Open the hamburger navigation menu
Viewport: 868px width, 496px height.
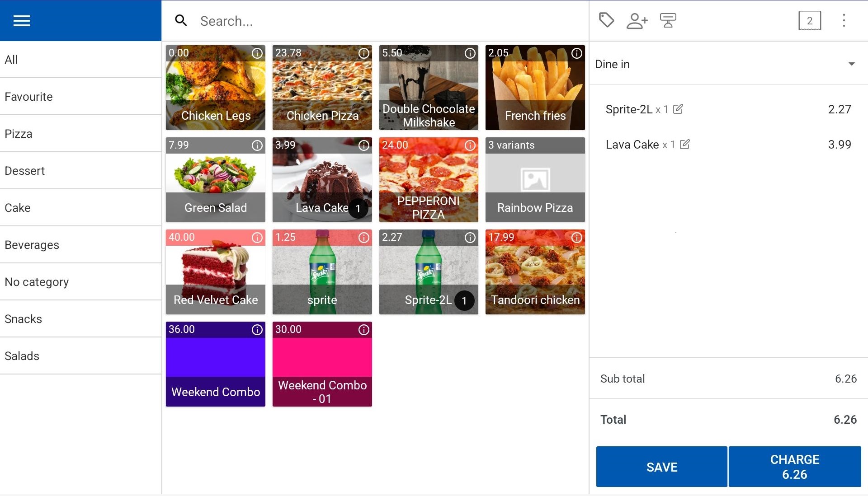click(21, 21)
